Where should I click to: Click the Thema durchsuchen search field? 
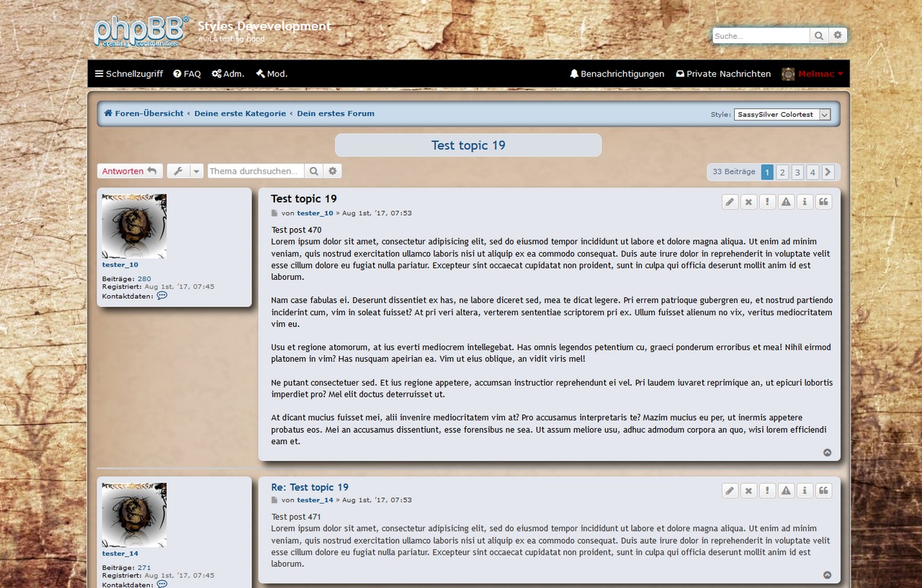(256, 171)
